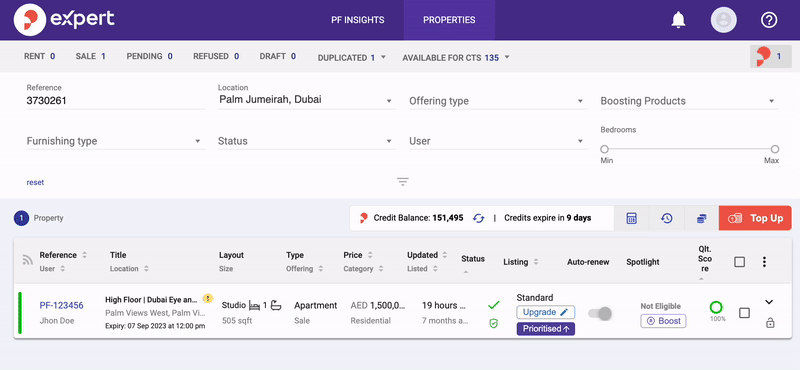
Task: Sort by Category sub-header arrows
Action: [x=381, y=268]
